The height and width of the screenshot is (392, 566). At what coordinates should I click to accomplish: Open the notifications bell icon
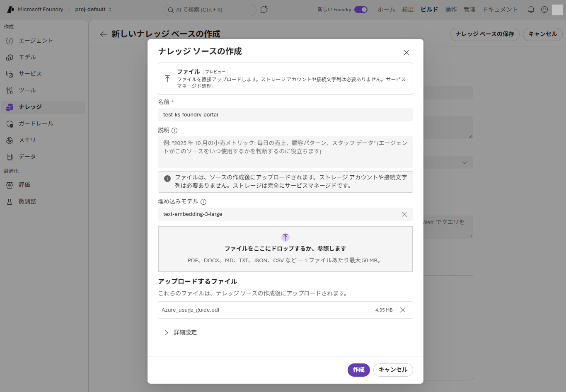[531, 10]
